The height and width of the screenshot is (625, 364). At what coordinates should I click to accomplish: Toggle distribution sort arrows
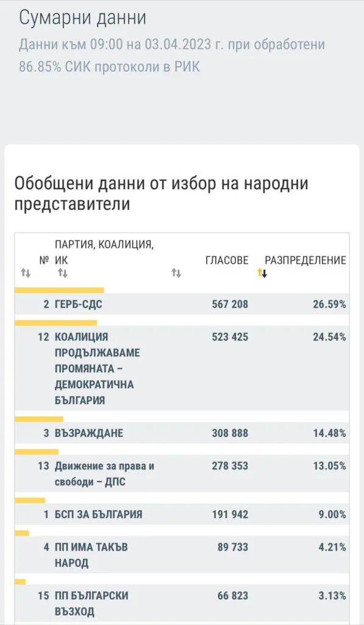(262, 273)
